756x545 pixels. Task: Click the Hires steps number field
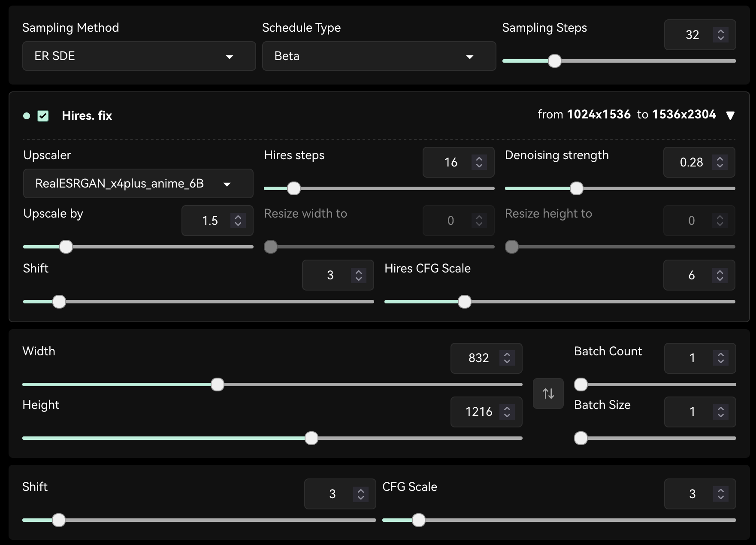pos(459,162)
